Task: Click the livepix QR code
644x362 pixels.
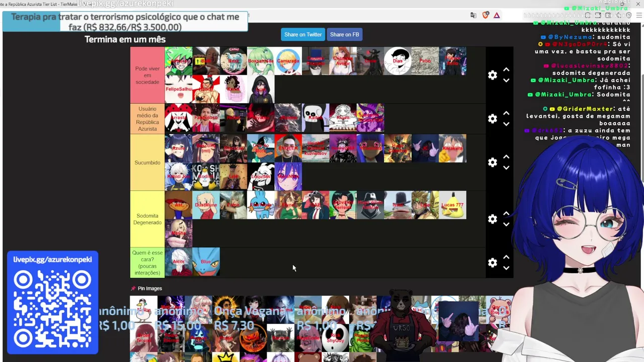Action: (x=52, y=308)
